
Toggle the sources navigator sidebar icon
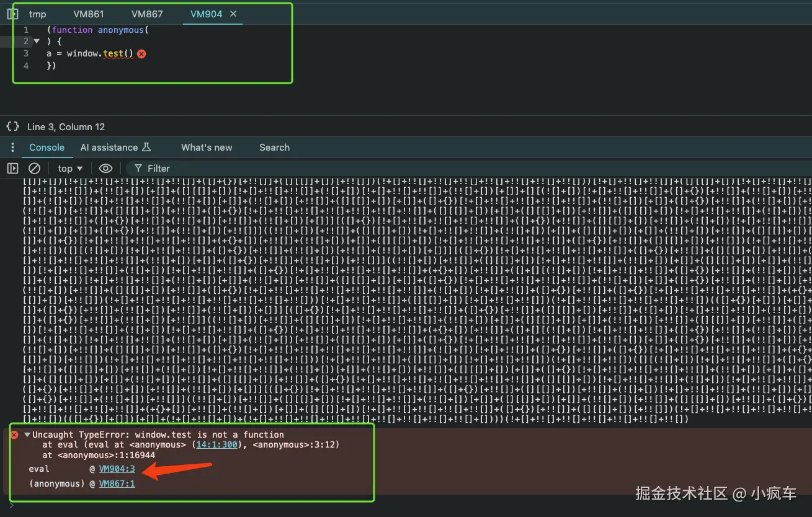click(12, 14)
